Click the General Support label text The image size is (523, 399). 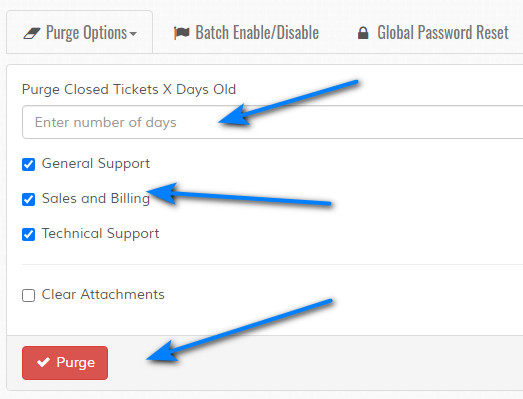(96, 164)
